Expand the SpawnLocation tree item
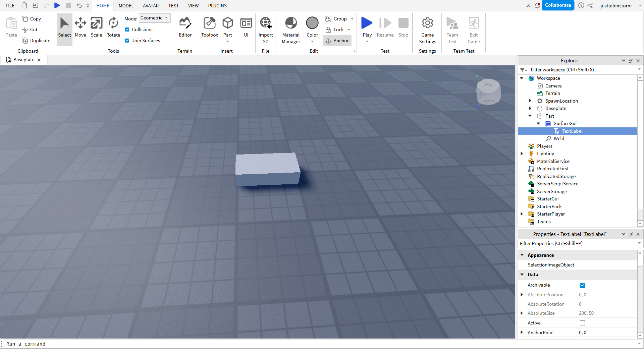644x362 pixels. click(530, 101)
